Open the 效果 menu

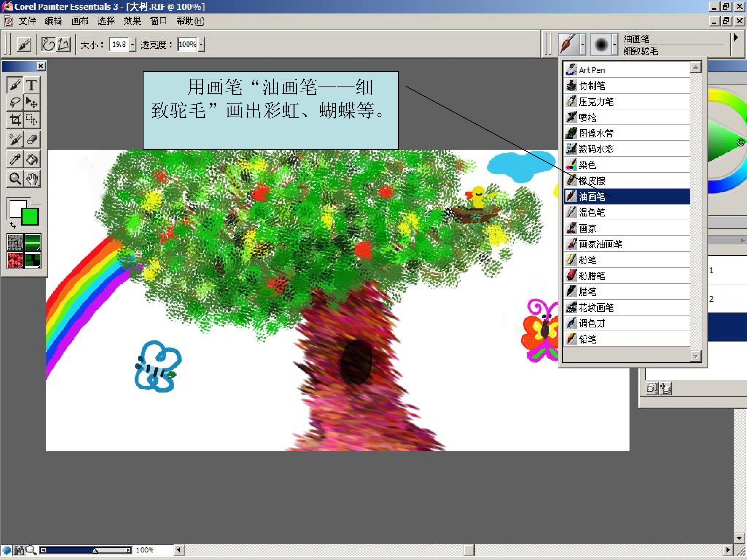[132, 21]
